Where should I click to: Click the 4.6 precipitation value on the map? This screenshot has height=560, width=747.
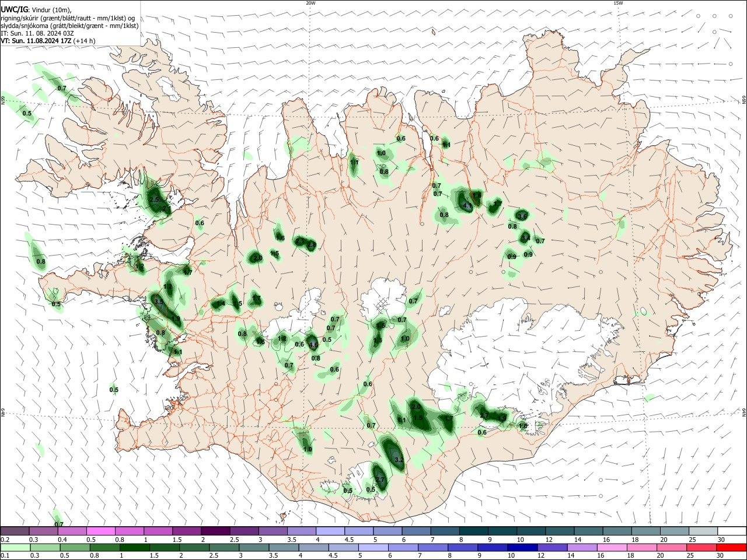(313, 345)
